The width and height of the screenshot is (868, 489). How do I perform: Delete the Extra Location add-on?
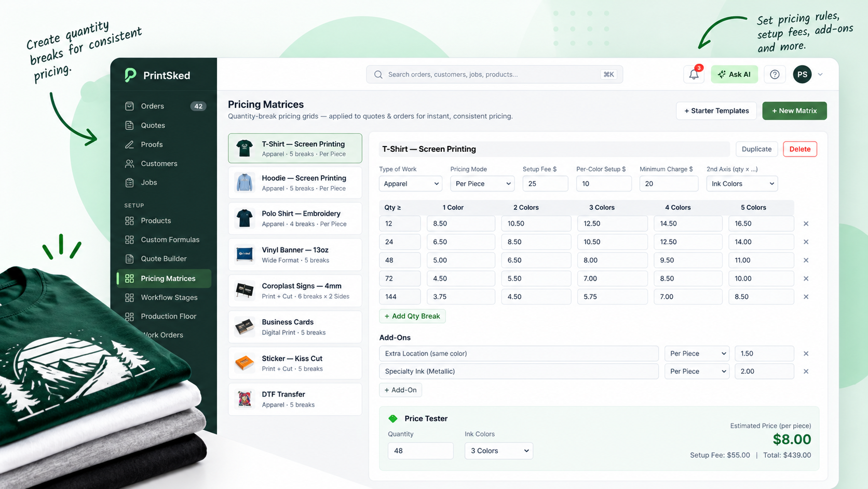pyautogui.click(x=806, y=353)
